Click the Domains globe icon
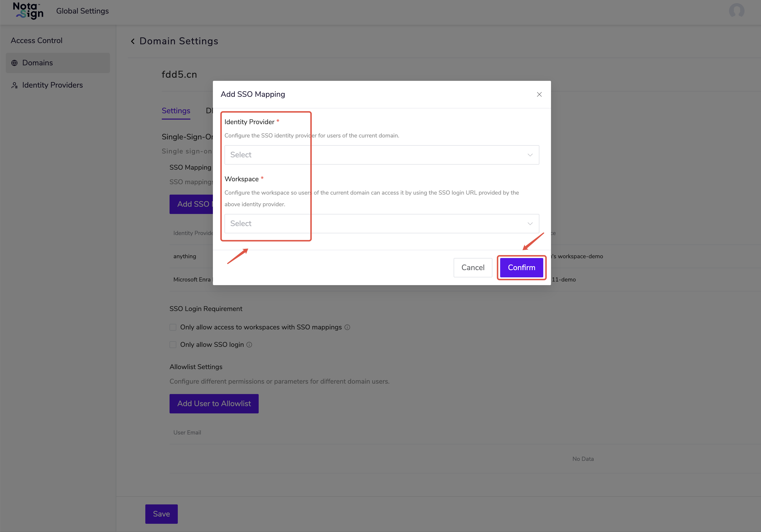This screenshot has height=532, width=761. [x=15, y=63]
